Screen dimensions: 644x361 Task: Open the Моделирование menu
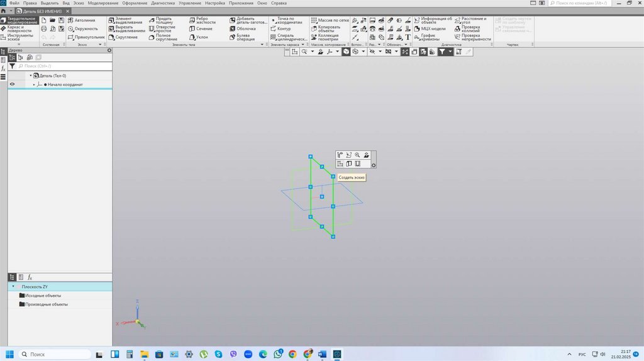pos(103,3)
